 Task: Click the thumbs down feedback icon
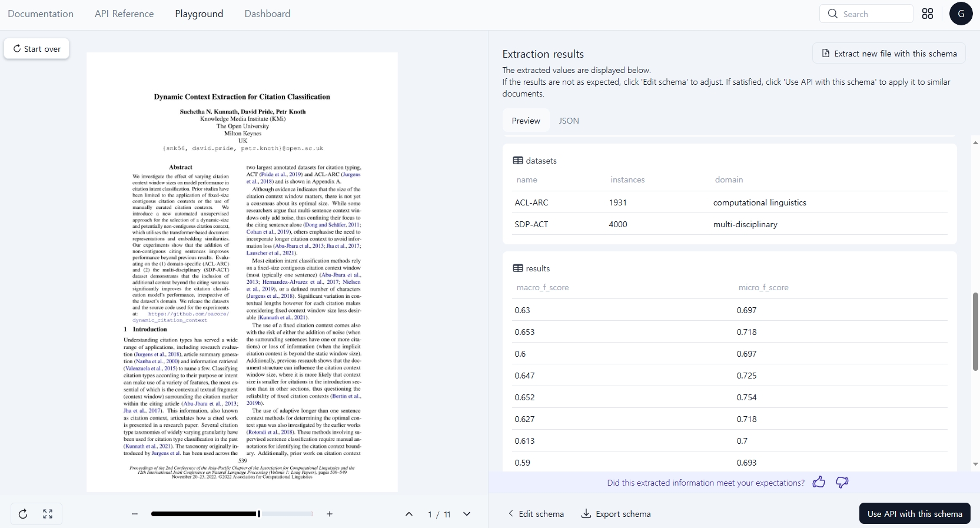[842, 483]
